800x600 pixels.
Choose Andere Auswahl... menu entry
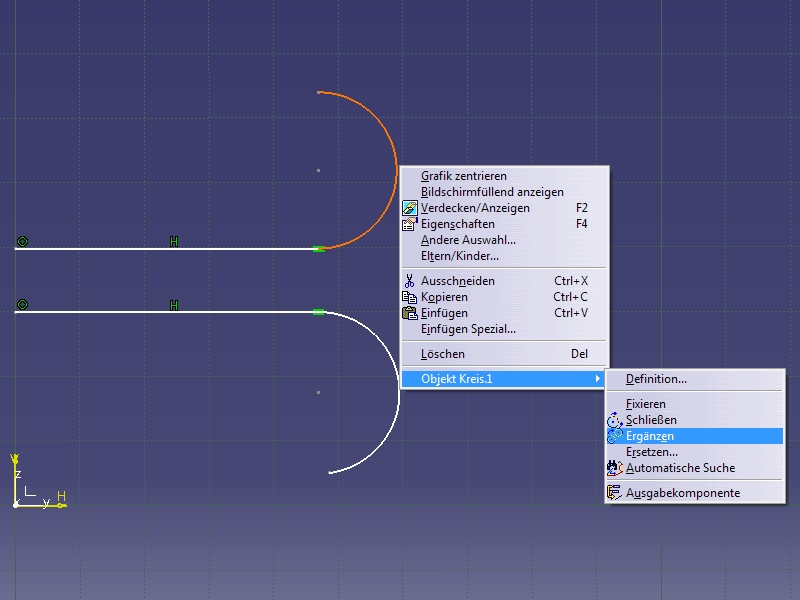point(505,240)
